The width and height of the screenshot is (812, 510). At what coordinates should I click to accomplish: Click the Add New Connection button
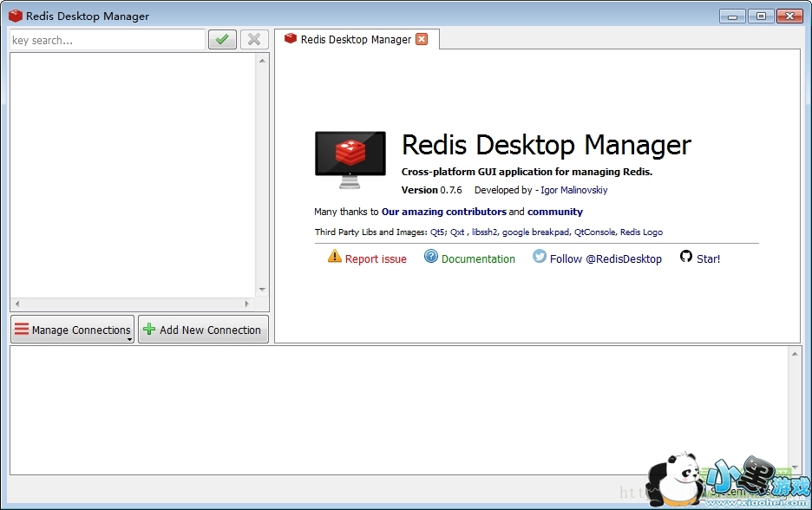coord(203,330)
